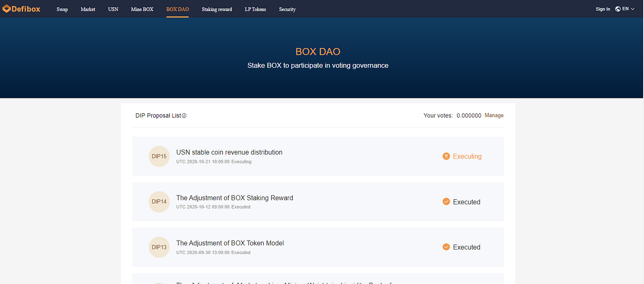Open the Swap page

62,9
